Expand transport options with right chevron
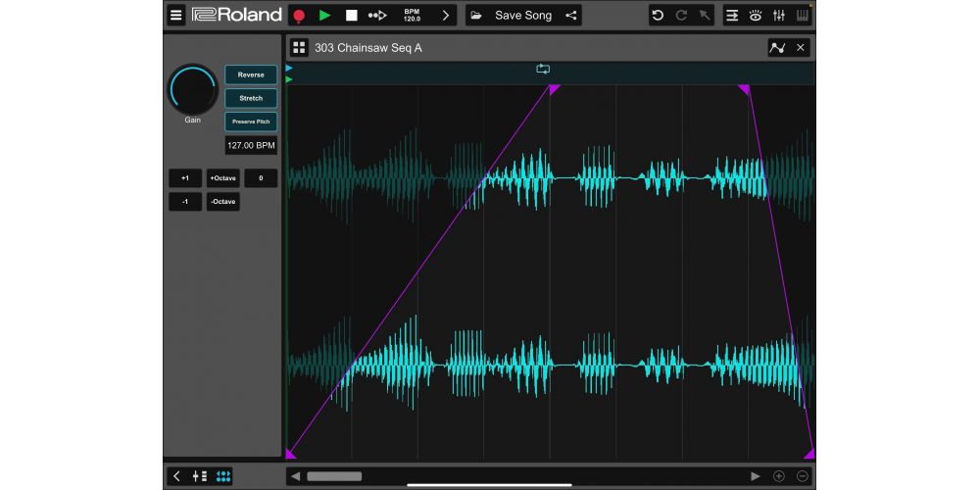Image resolution: width=980 pixels, height=490 pixels. pyautogui.click(x=446, y=15)
